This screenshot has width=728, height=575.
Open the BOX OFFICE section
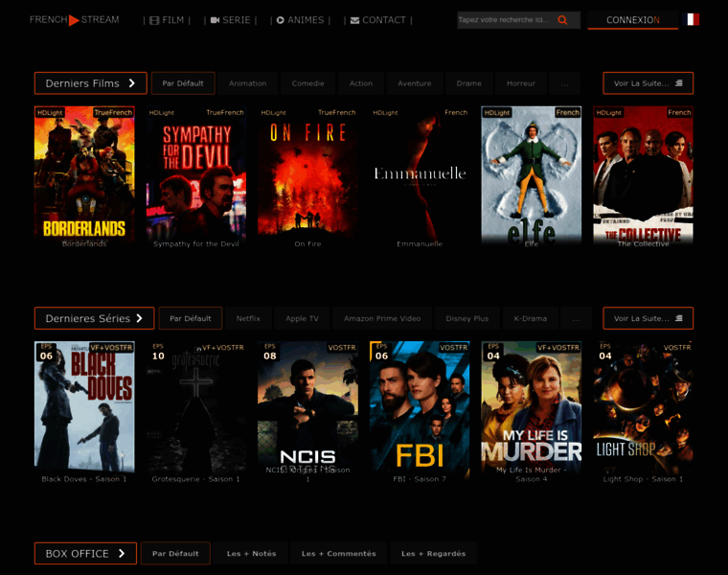(85, 553)
